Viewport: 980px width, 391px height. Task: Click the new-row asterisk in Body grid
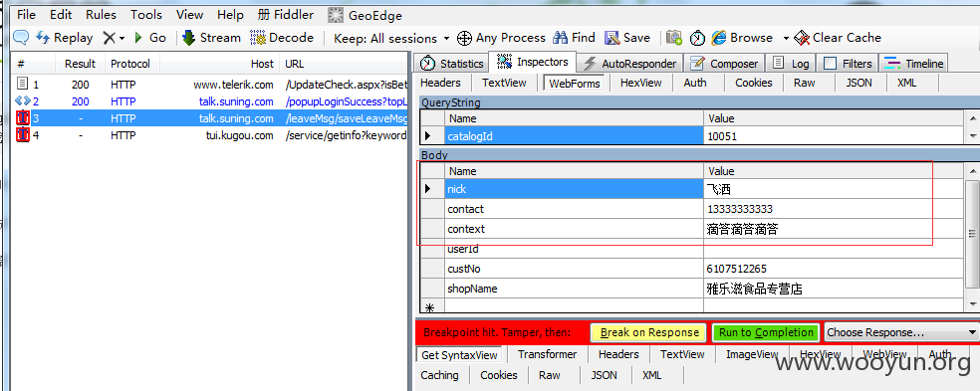pyautogui.click(x=429, y=307)
